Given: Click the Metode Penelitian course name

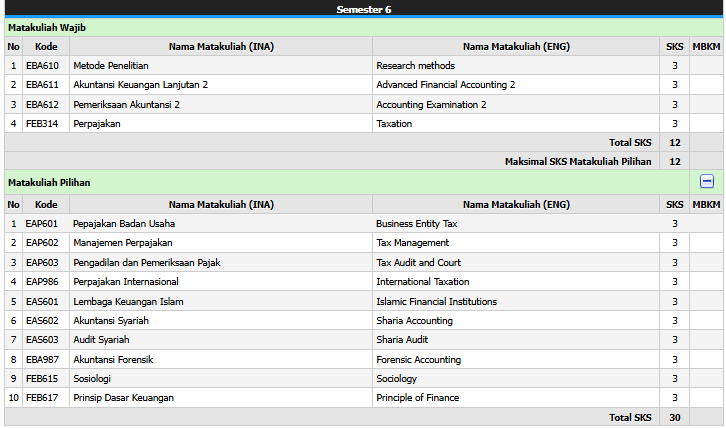Looking at the screenshot, I should (111, 65).
